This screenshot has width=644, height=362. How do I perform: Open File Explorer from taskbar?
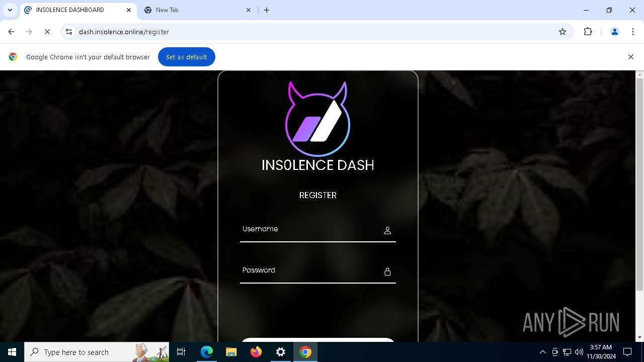[231, 352]
